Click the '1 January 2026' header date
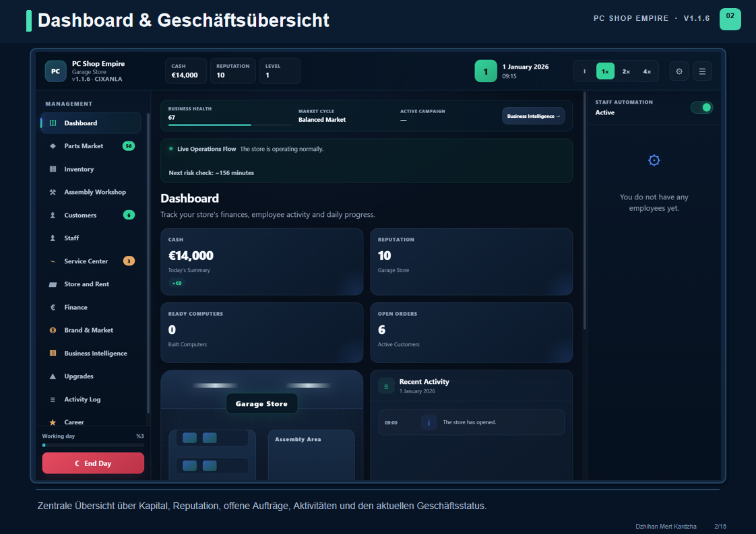Image resolution: width=756 pixels, height=534 pixels. [x=525, y=67]
